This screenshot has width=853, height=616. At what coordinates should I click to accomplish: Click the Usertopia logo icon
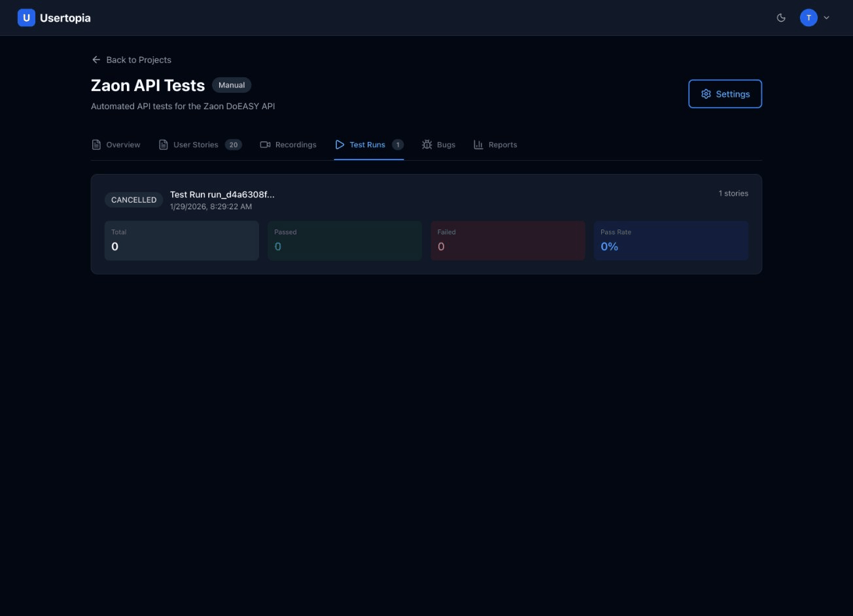click(26, 18)
